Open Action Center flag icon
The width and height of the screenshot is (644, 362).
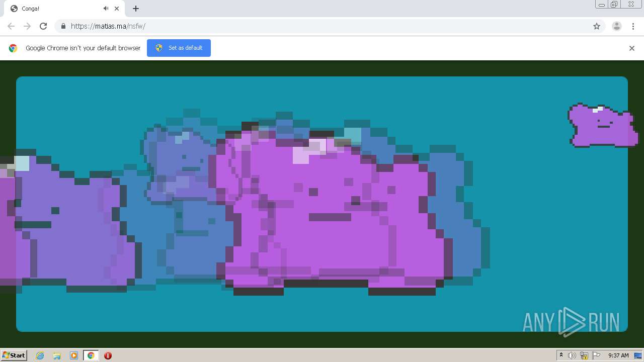pyautogui.click(x=596, y=355)
